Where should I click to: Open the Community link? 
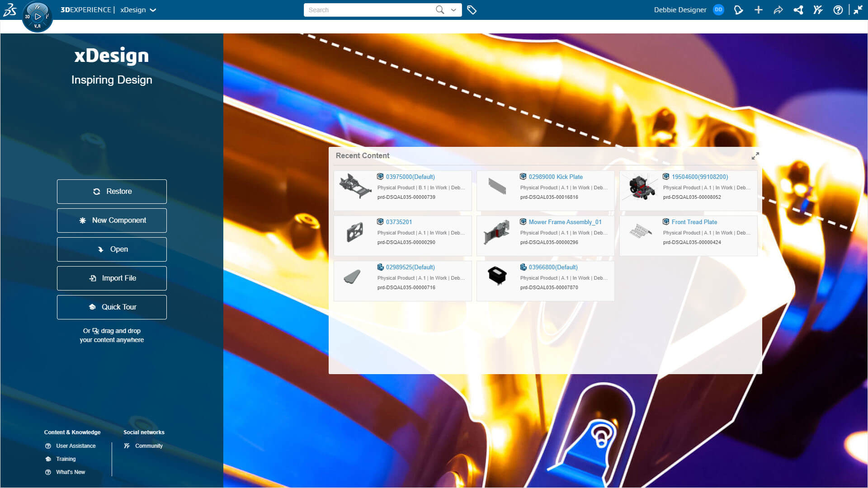149,446
